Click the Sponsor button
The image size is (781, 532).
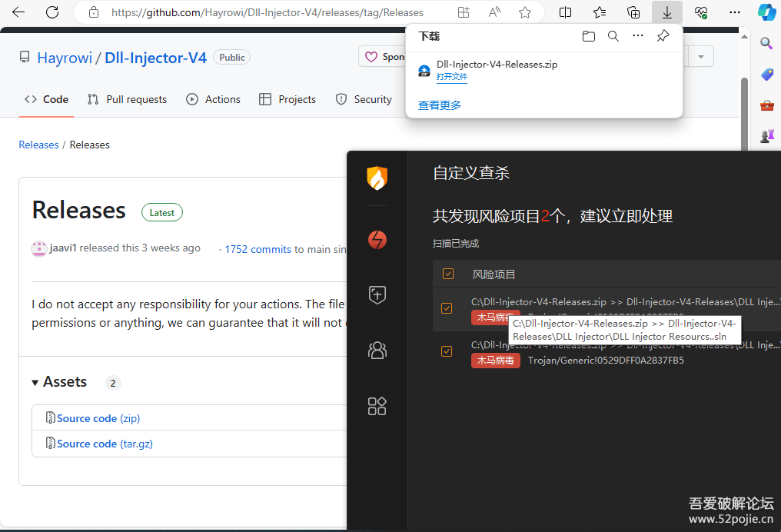pos(383,57)
